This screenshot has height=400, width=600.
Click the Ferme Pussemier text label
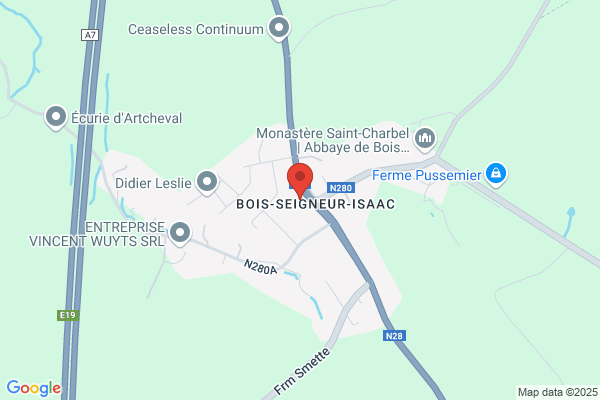[427, 175]
